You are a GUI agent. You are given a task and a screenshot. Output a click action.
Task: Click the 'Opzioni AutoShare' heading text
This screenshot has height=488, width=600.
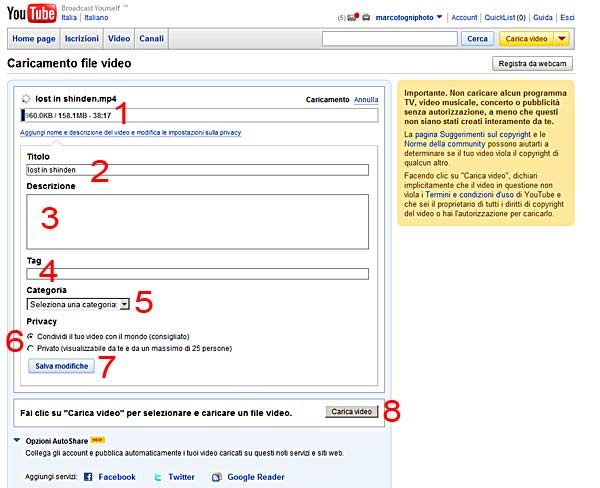tap(57, 441)
